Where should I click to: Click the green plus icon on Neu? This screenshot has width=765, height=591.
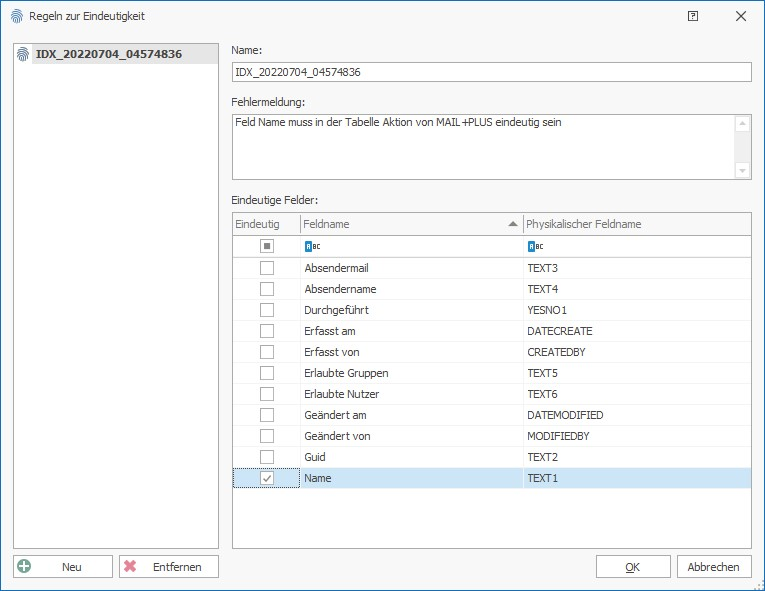tap(24, 566)
